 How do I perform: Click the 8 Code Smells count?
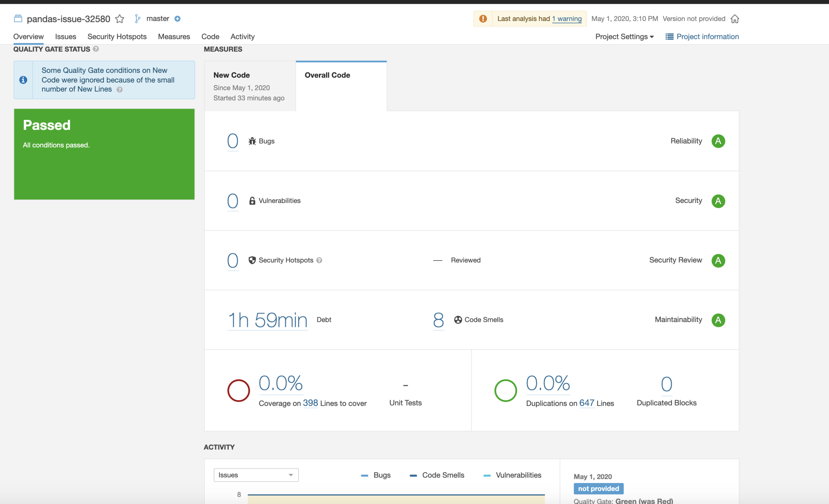[438, 320]
